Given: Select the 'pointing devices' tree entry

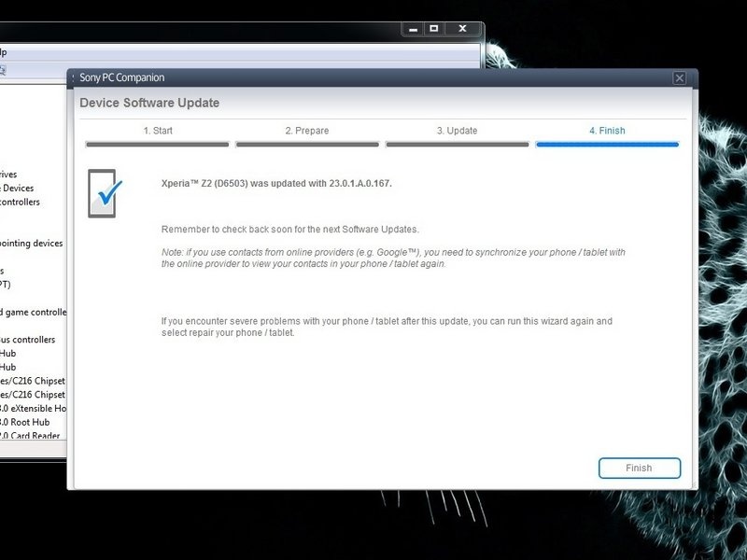Looking at the screenshot, I should pyautogui.click(x=32, y=244).
